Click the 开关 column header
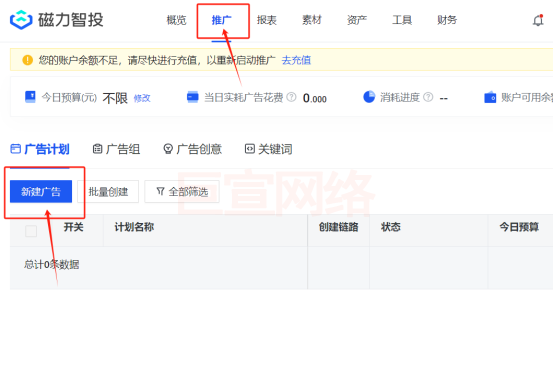This screenshot has height=387, width=553. tap(73, 227)
